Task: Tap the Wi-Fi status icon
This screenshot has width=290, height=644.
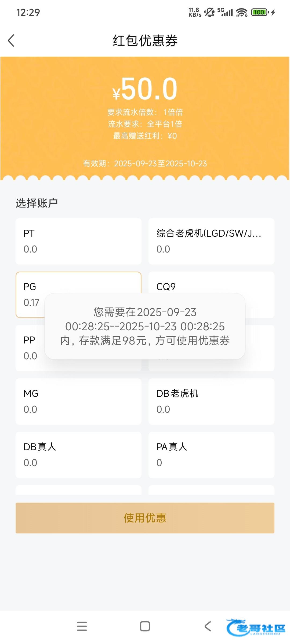Action: 242,12
